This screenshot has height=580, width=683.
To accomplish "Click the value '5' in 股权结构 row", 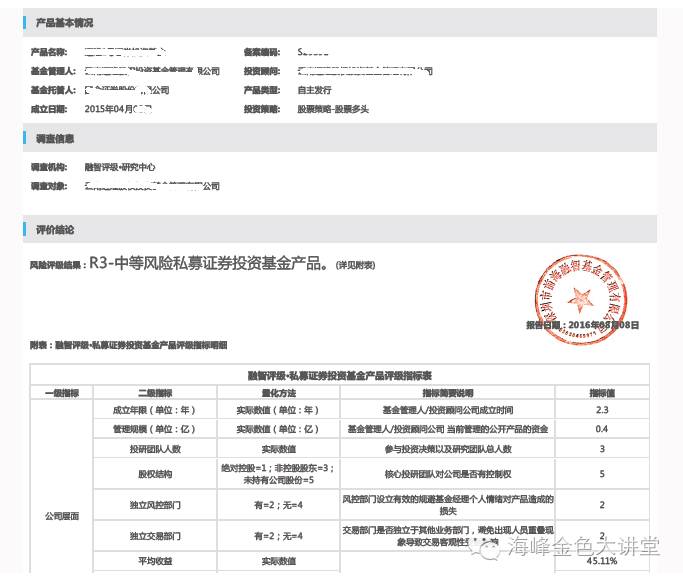I will click(602, 474).
